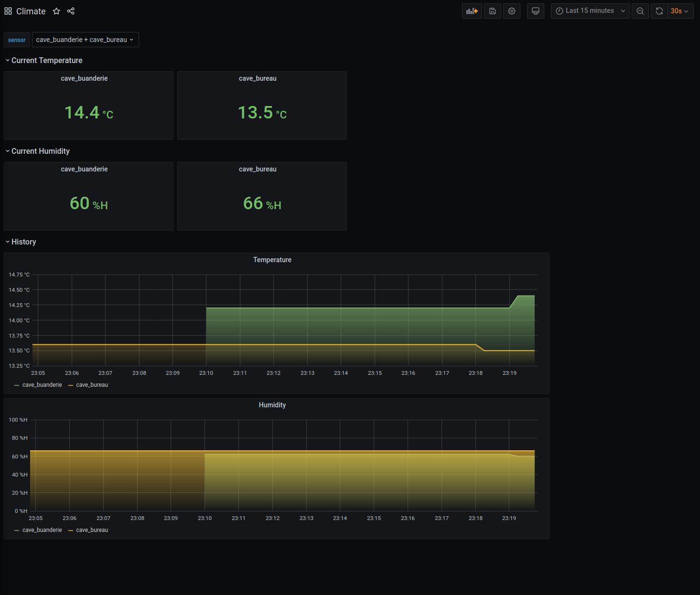Collapse the Current Temperature row

(46, 60)
